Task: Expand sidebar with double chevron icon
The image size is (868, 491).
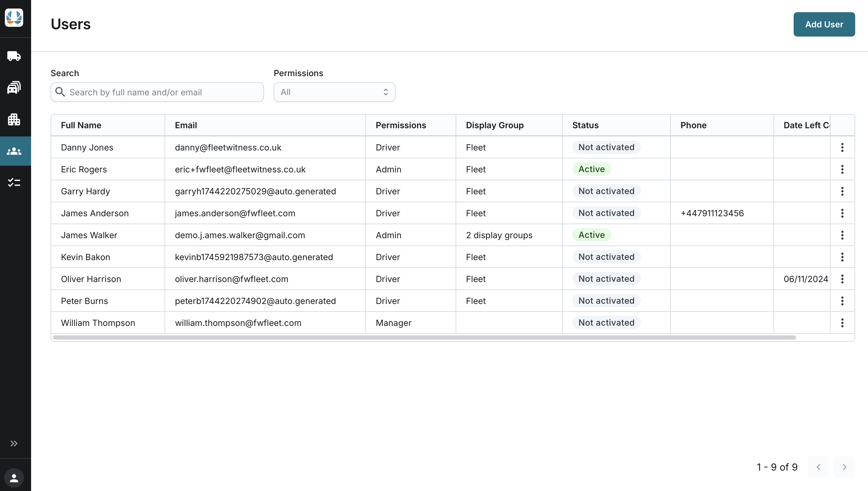Action: [x=14, y=443]
